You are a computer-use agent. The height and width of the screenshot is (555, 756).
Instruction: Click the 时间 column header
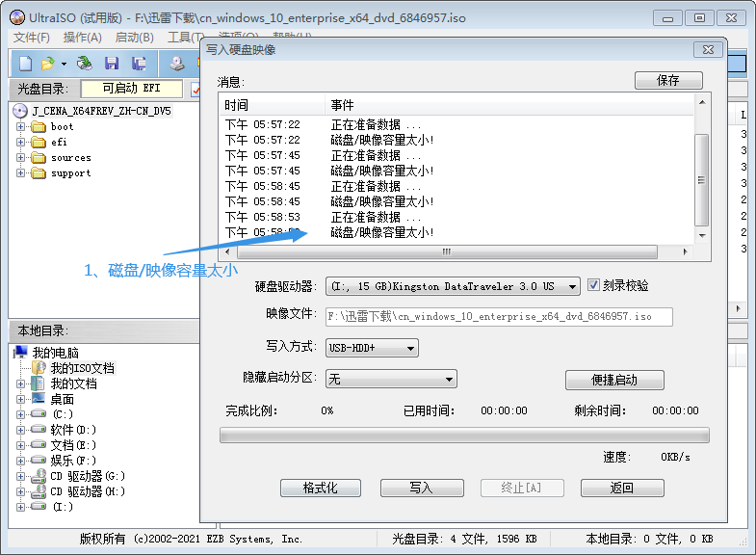click(273, 105)
